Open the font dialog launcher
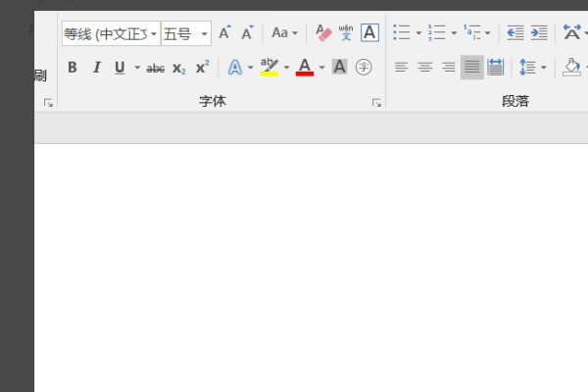Screen dimensions: 588x392 pyautogui.click(x=376, y=102)
